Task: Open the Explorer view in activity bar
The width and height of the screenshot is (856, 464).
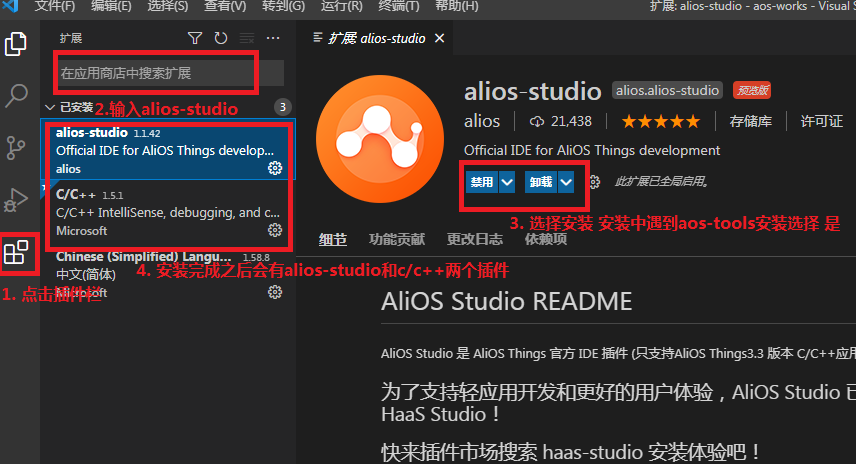Action: 16,44
